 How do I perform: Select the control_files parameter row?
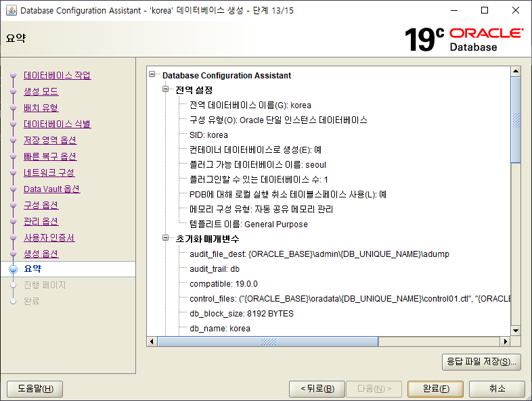[350, 299]
